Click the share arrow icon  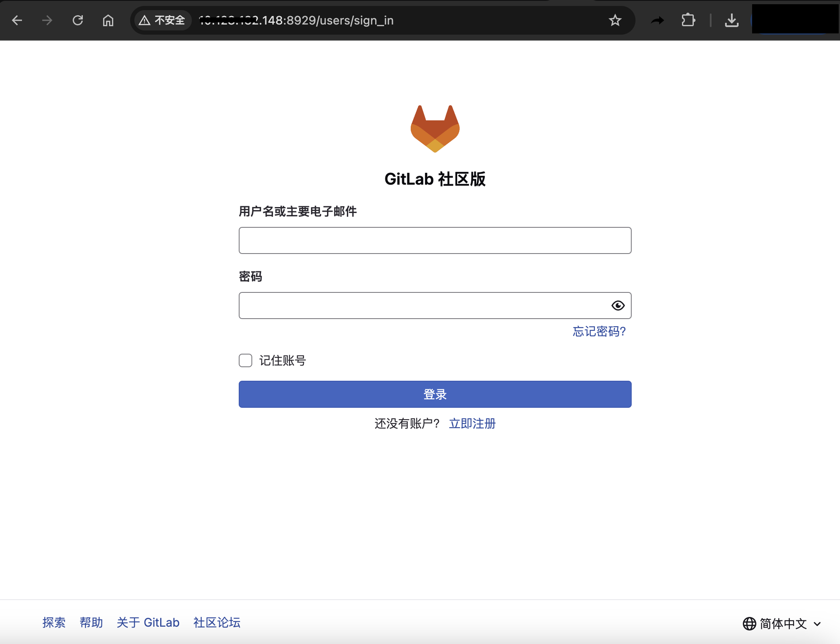(x=657, y=20)
